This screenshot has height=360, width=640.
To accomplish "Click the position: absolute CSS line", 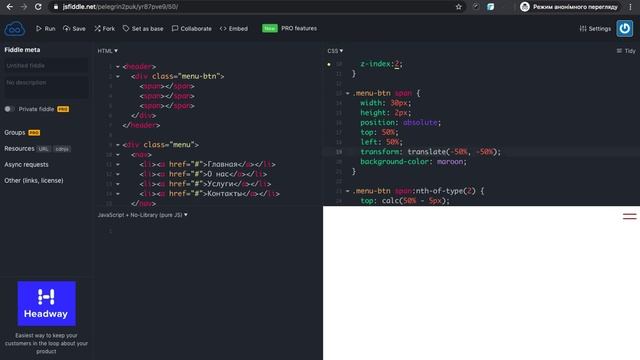I will pyautogui.click(x=400, y=122).
